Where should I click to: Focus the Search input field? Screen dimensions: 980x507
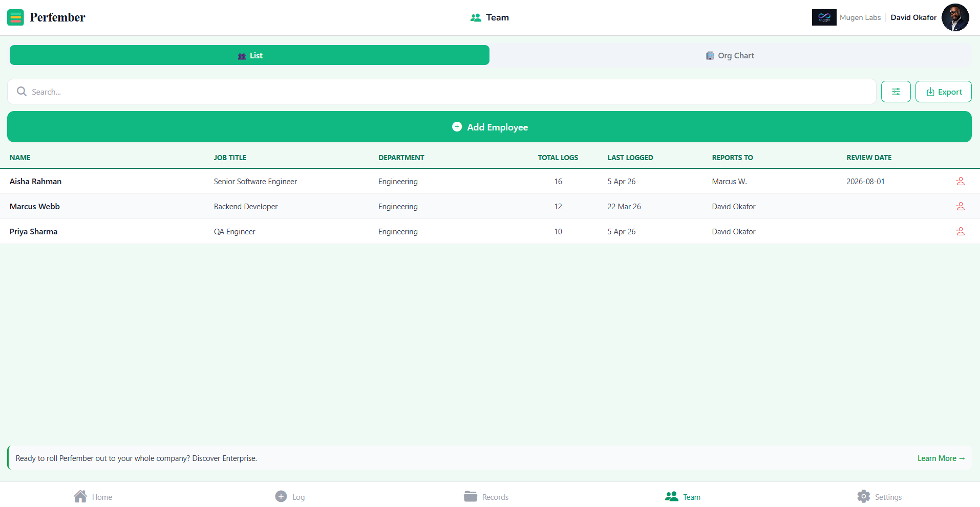(440, 92)
